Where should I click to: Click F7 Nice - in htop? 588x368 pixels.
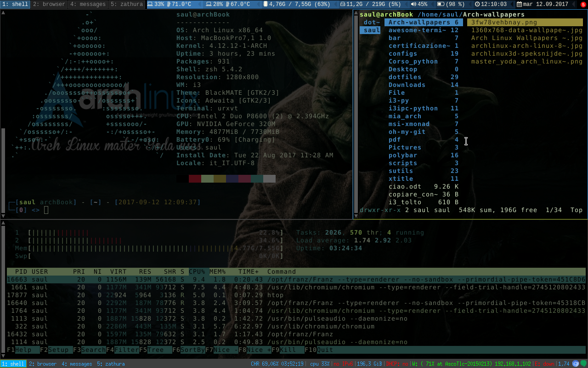pyautogui.click(x=221, y=350)
